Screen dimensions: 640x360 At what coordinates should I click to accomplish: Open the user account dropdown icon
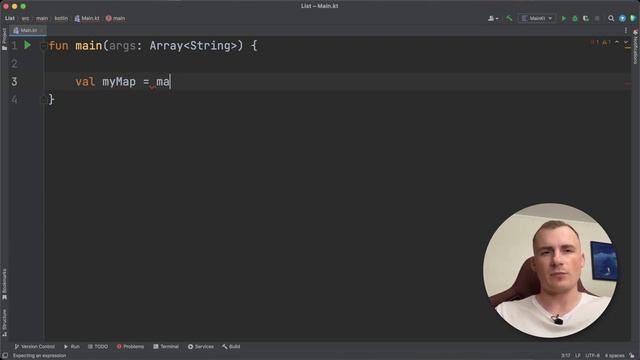click(x=493, y=18)
